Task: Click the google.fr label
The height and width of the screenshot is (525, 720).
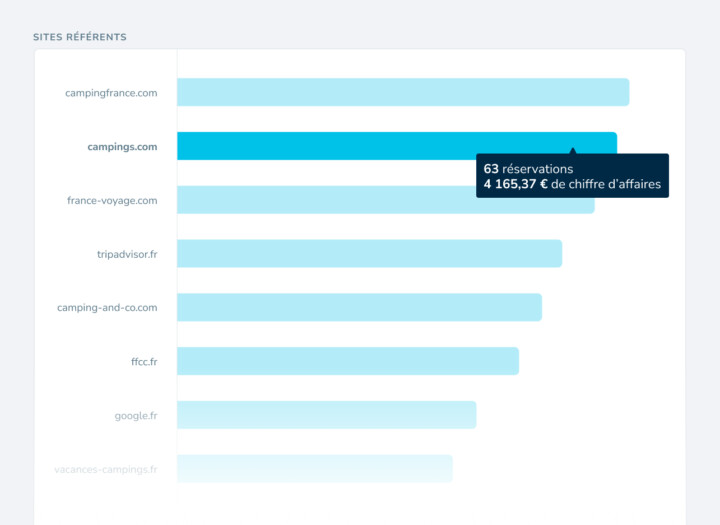Action: 136,416
